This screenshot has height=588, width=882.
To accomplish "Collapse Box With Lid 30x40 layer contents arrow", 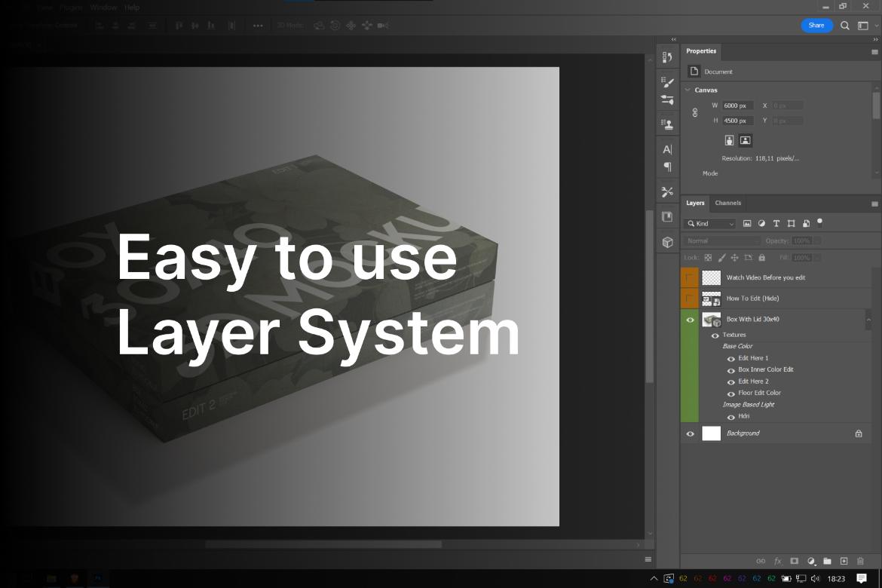I will (868, 320).
